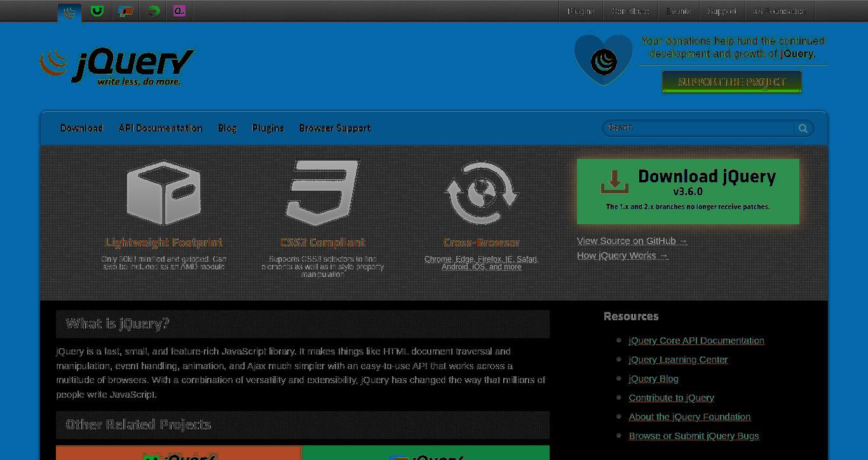Click the Cross-Browser globe icon

482,193
